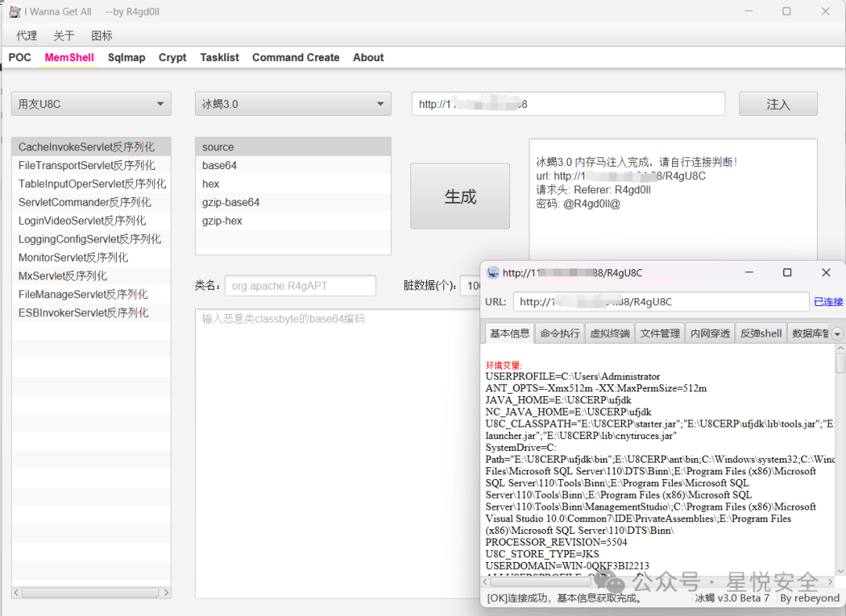Click the USERDOMAIN=WIN-0QKF3BI2213 line

(x=567, y=566)
